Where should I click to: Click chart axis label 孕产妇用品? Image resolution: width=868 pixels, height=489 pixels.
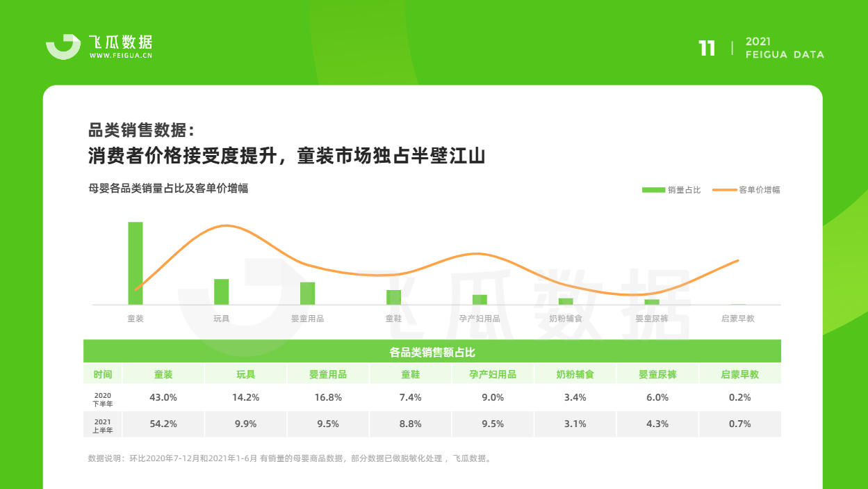tap(480, 319)
